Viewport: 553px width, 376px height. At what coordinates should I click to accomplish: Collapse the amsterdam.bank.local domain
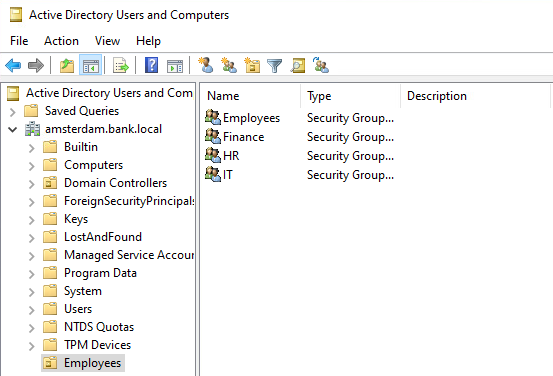pyautogui.click(x=13, y=129)
